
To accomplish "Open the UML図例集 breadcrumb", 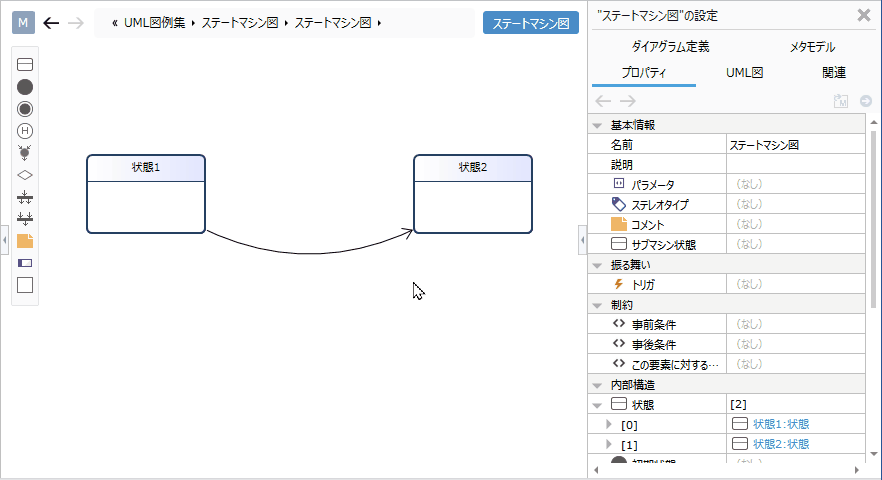I will (155, 23).
